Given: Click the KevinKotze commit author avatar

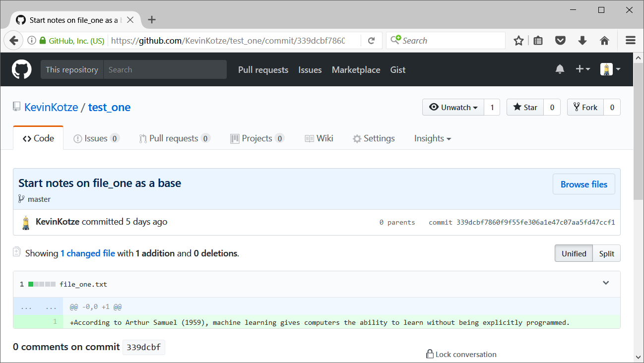Looking at the screenshot, I should pos(26,223).
